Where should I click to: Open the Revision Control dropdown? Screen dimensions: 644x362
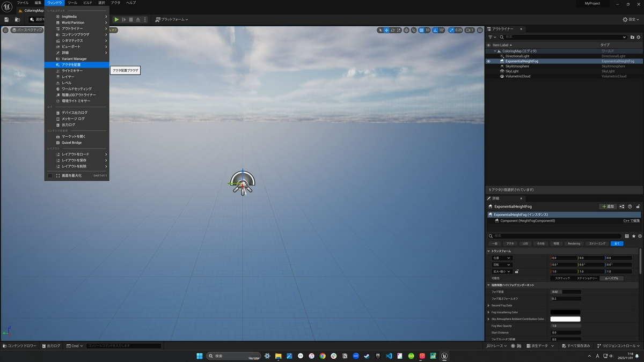coord(619,346)
